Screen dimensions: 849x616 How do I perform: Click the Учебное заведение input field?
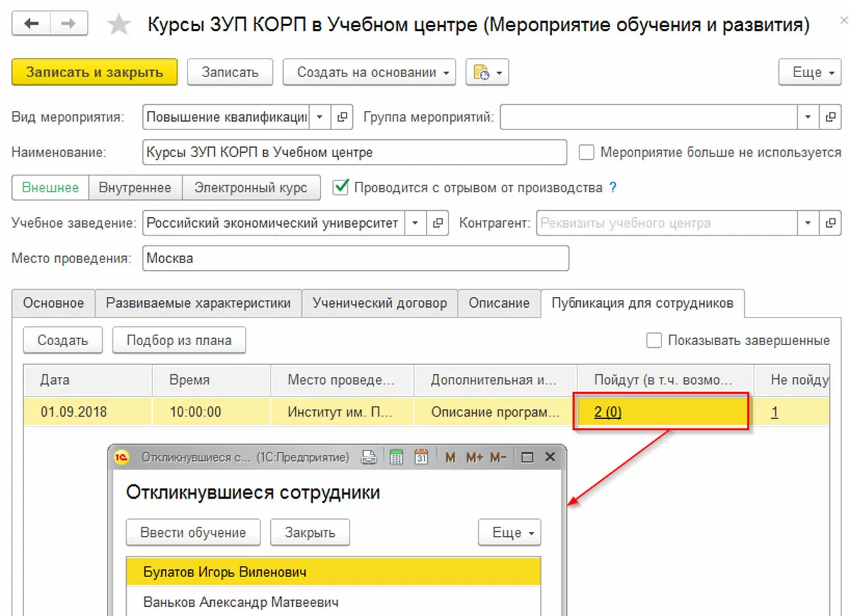pos(274,223)
